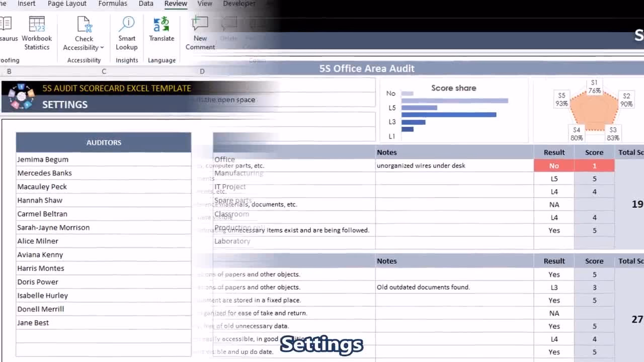Select the Insert ribbon tab
The width and height of the screenshot is (644, 362).
point(27,4)
